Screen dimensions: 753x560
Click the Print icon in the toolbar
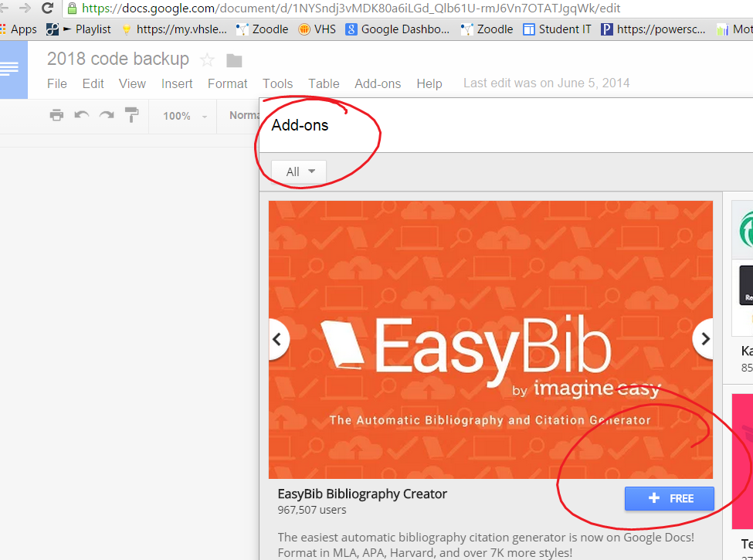(56, 116)
